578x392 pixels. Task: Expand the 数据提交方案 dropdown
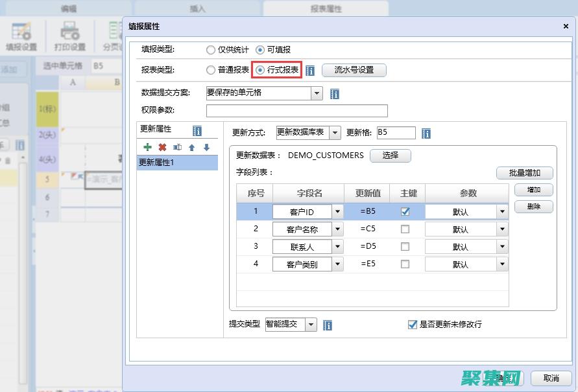coord(317,93)
